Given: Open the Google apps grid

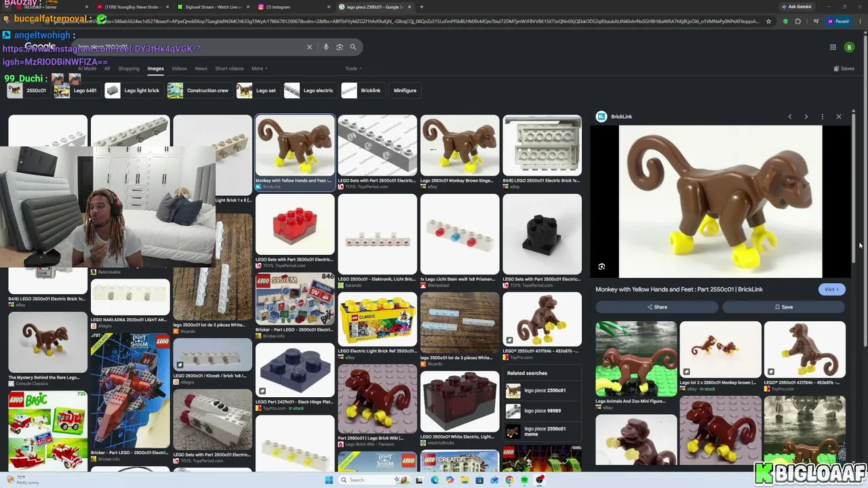Looking at the screenshot, I should click(x=833, y=47).
